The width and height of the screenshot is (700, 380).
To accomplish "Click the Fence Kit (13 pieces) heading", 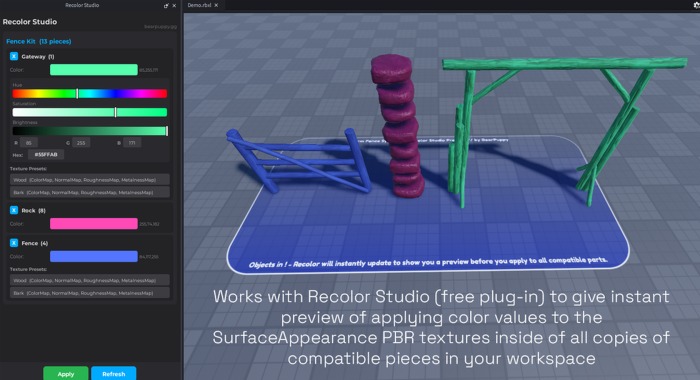I will pos(39,41).
